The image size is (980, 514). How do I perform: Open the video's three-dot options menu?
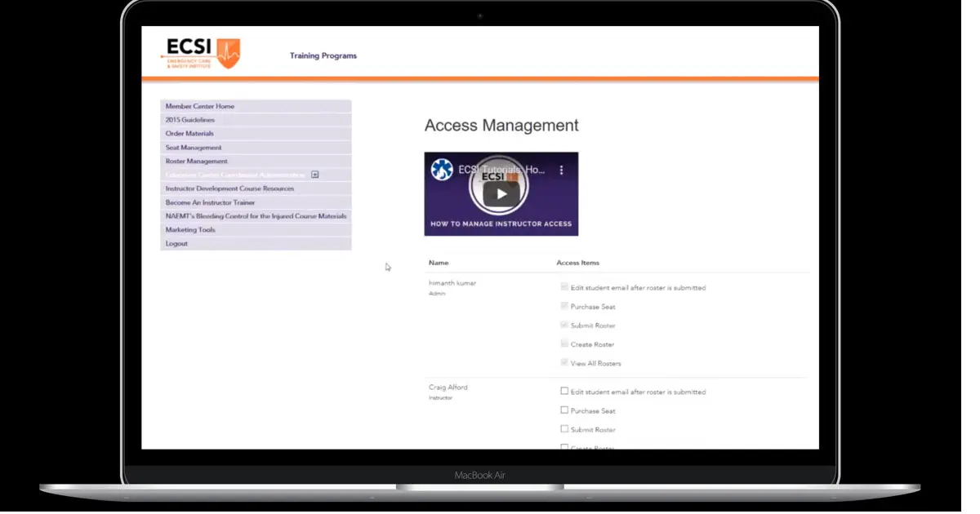coord(561,170)
